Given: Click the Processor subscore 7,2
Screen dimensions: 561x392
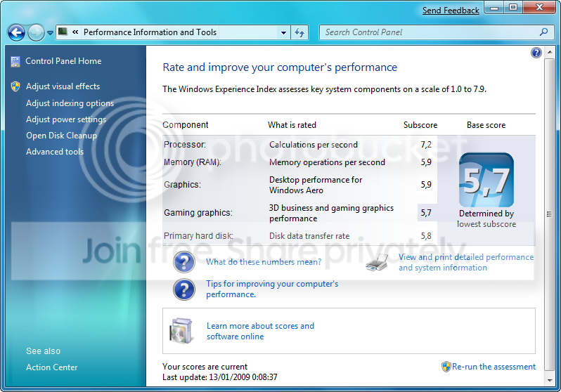Looking at the screenshot, I should point(426,145).
